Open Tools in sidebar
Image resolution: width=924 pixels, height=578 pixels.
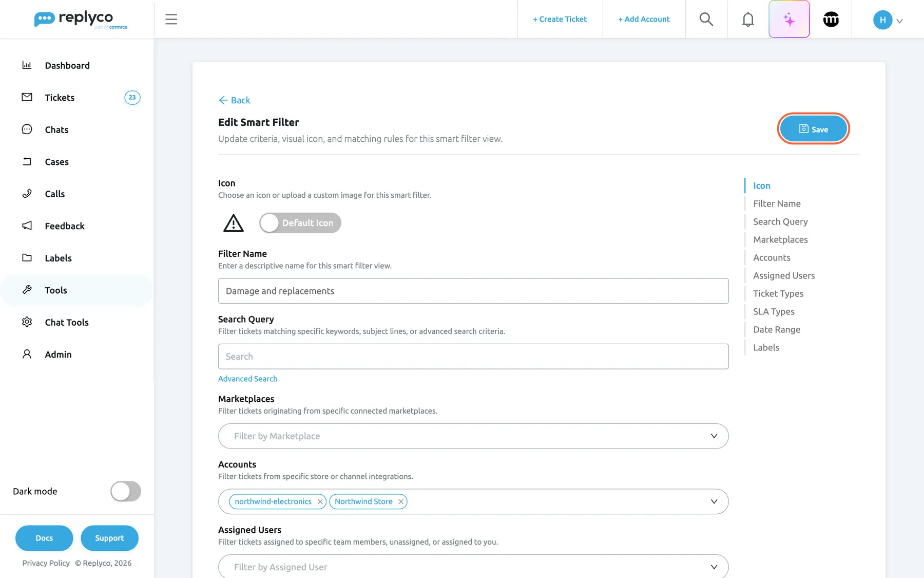56,290
